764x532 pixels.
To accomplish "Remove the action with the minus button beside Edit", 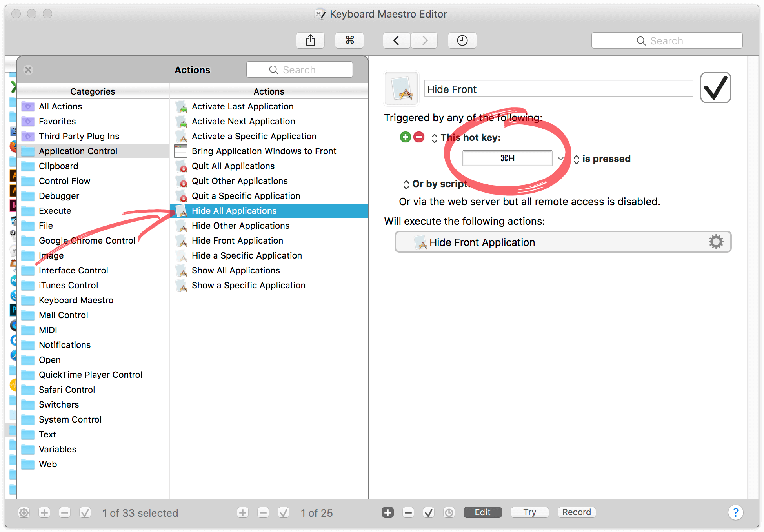I will tap(408, 512).
